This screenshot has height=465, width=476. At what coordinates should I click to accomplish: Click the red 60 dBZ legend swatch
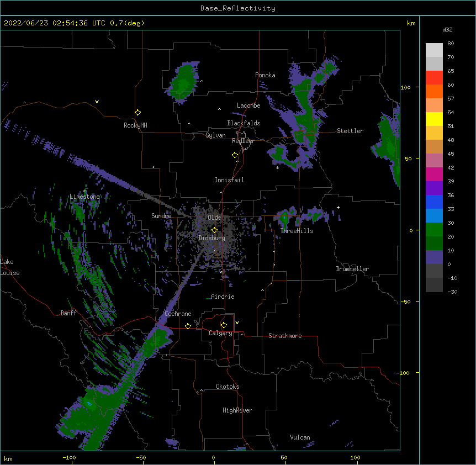[434, 78]
